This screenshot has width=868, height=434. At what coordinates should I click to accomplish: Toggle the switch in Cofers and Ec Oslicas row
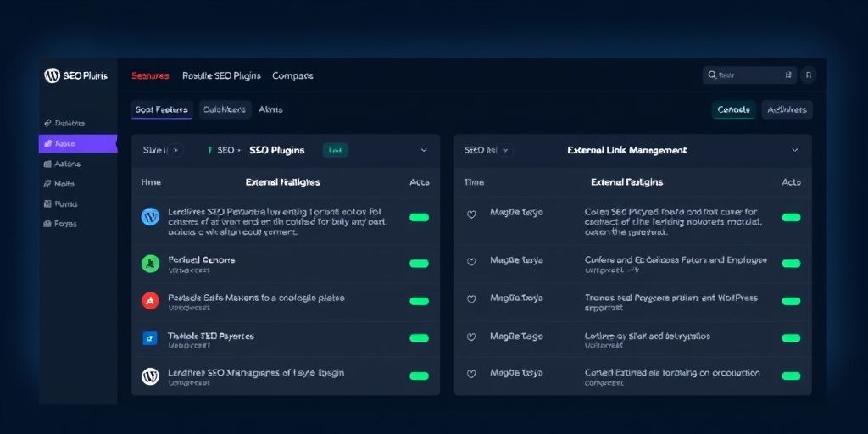(791, 264)
